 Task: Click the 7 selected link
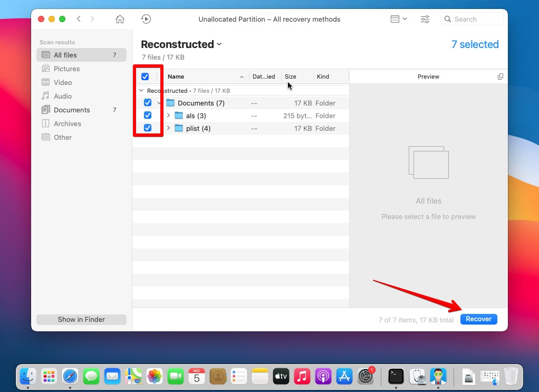click(475, 44)
